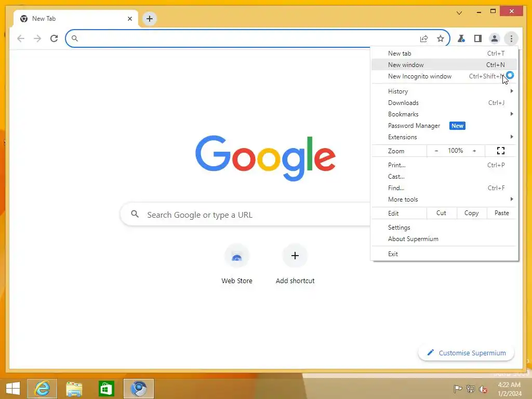Screen dimensions: 532x399
Task: Bookmark this tab with the star icon
Action: coord(441,38)
